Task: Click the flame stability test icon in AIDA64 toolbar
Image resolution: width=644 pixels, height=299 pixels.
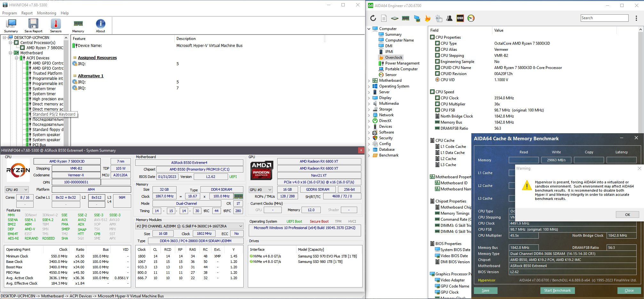Action: click(428, 18)
